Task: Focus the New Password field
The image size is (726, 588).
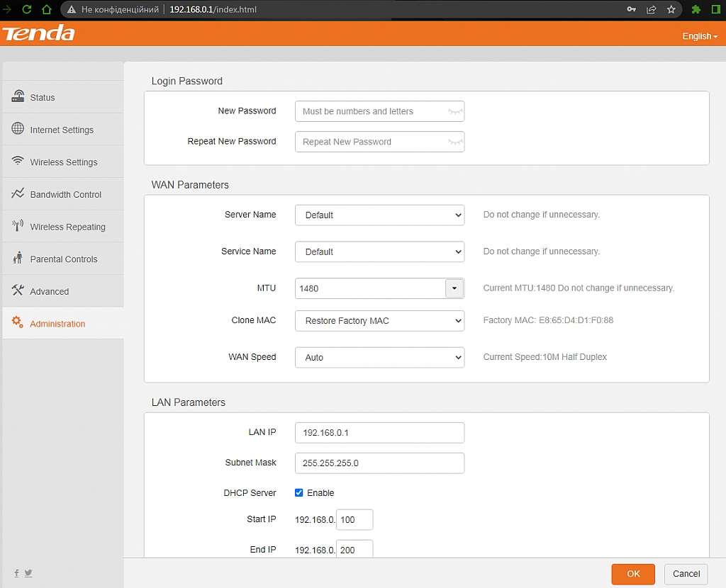Action: pos(380,111)
